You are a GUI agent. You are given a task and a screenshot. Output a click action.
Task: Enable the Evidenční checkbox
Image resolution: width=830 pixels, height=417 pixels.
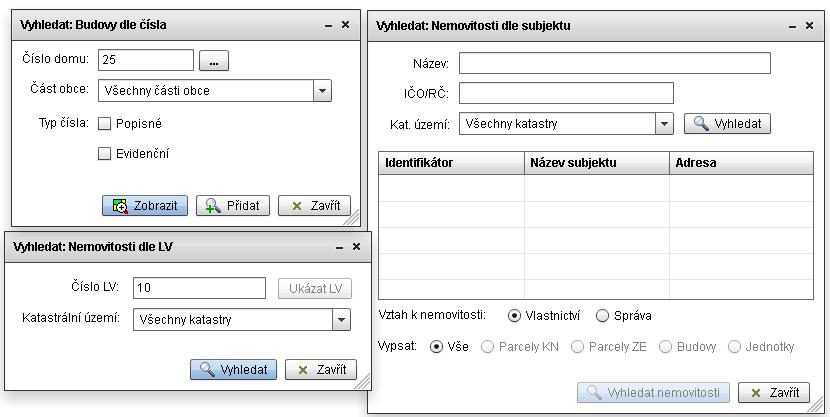point(105,154)
